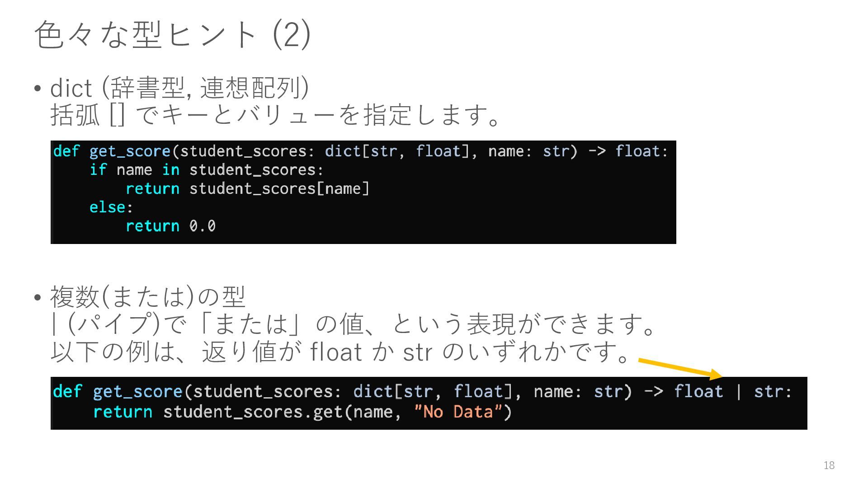Click the "return student_scores[name]" code line
This screenshot has height=488, width=868.
coord(247,188)
